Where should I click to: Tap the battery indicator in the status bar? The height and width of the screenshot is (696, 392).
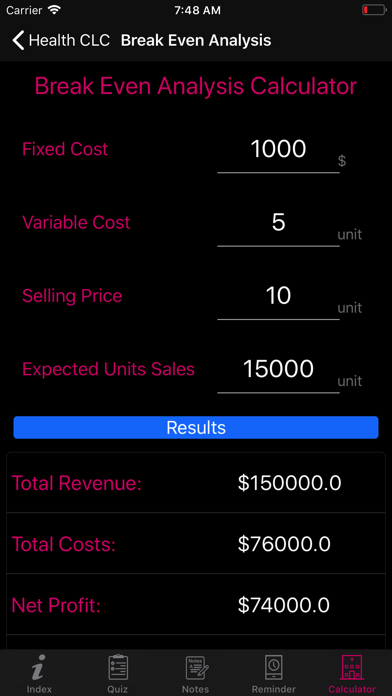click(x=374, y=10)
